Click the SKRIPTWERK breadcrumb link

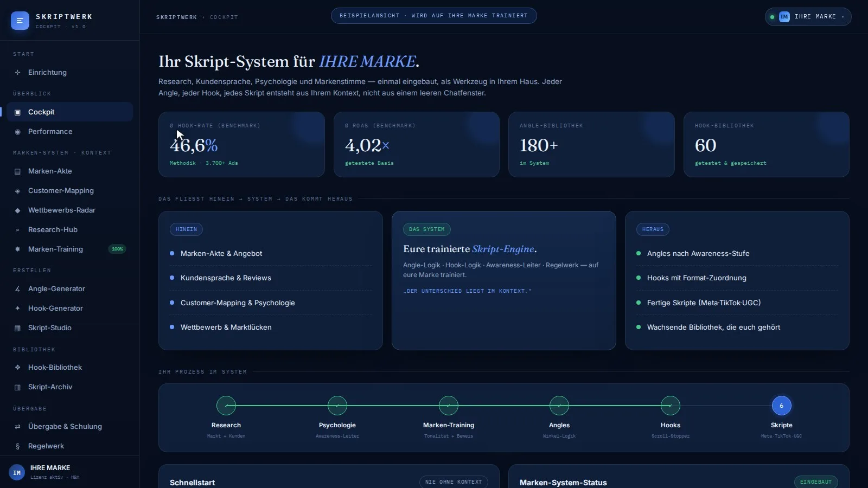pyautogui.click(x=176, y=17)
